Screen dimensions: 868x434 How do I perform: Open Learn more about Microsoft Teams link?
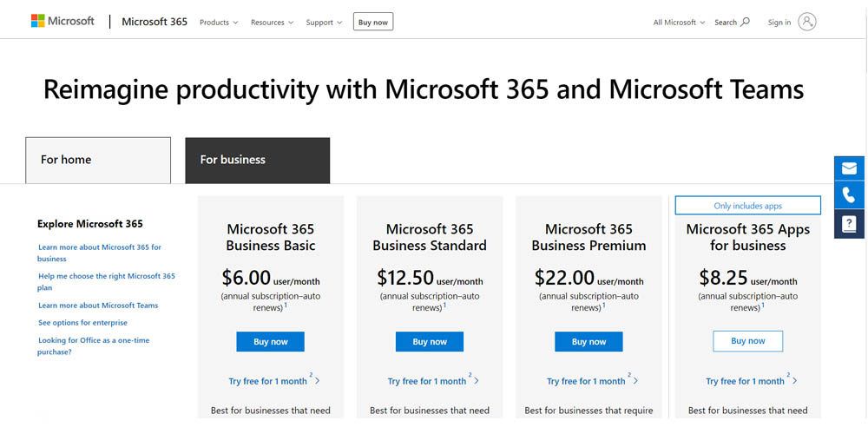pyautogui.click(x=98, y=306)
